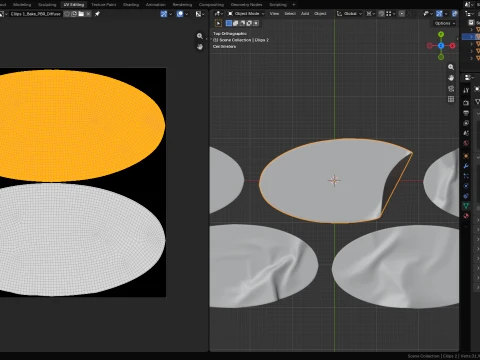The image size is (480, 360).
Task: Open the Particles properties tab
Action: pos(466,176)
